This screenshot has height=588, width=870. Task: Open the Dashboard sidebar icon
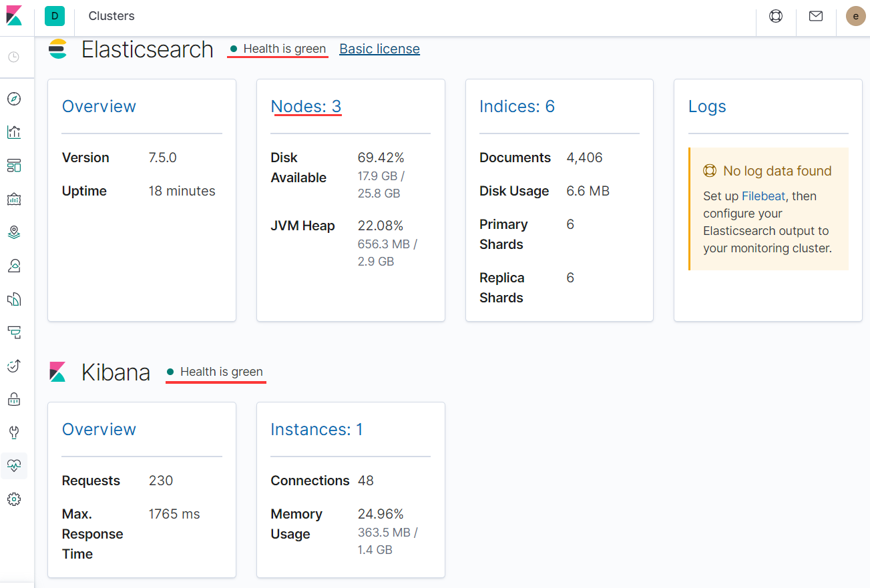[14, 166]
